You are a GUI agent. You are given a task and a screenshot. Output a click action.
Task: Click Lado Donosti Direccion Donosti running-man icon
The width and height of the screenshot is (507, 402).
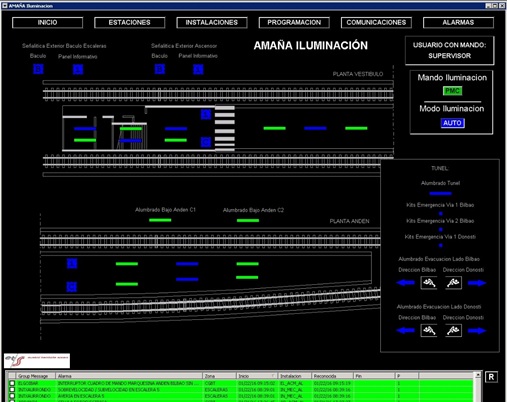tap(454, 331)
